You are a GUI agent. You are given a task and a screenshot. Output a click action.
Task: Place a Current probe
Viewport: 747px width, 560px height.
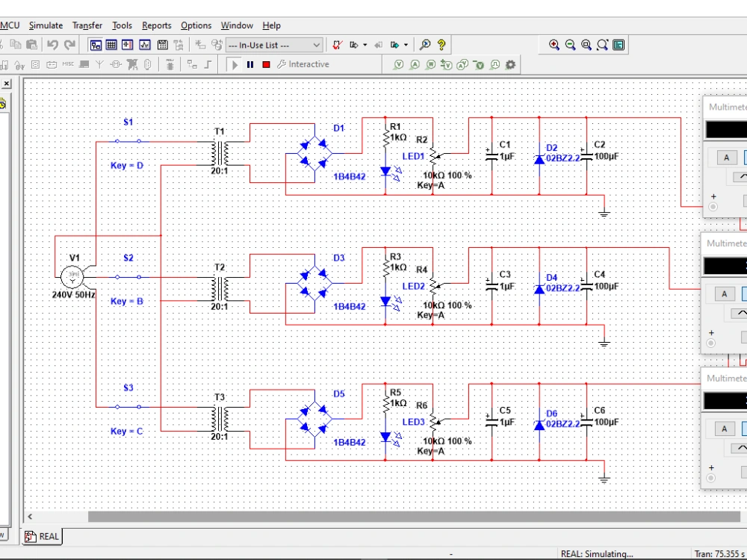[415, 66]
